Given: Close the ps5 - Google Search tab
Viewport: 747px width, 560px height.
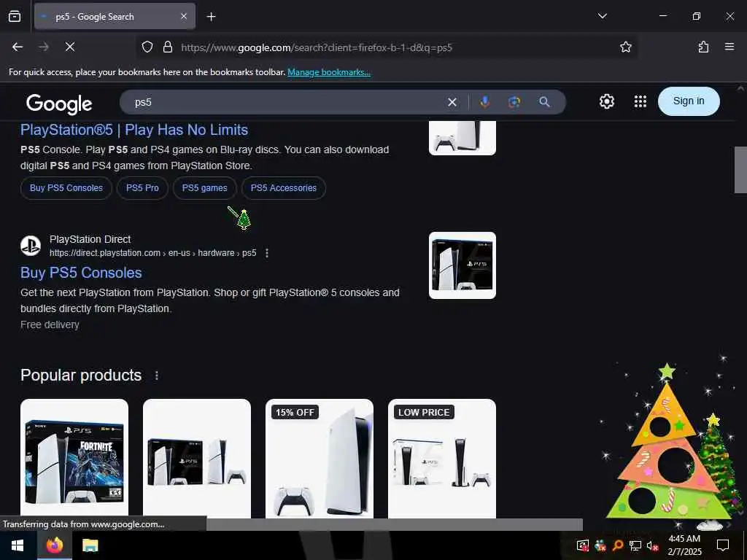Looking at the screenshot, I should click(x=184, y=16).
